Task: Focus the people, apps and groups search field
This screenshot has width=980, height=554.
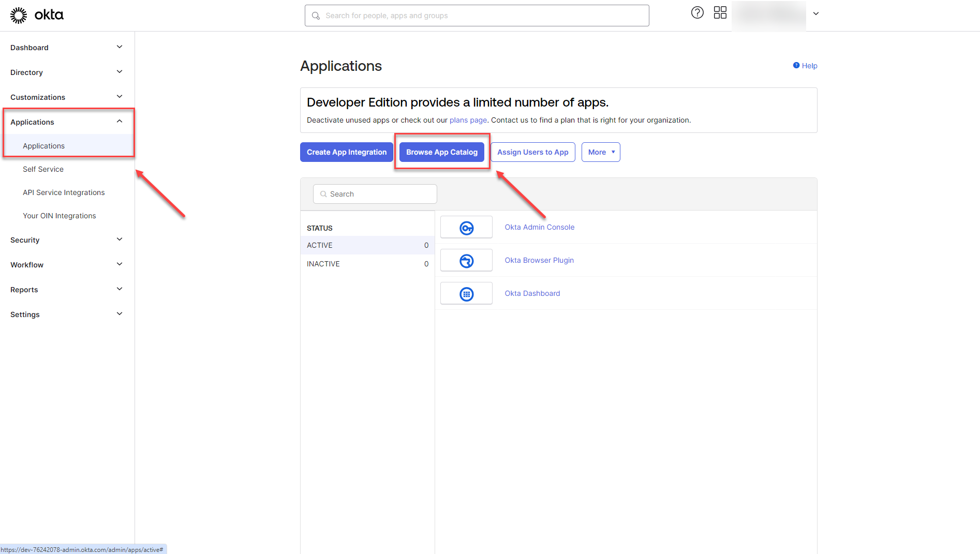Action: point(477,16)
